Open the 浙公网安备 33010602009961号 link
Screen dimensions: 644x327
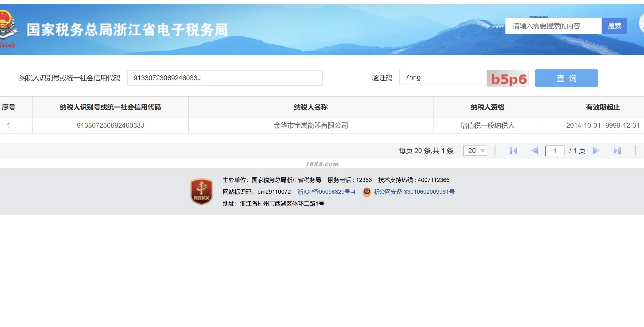click(x=414, y=192)
